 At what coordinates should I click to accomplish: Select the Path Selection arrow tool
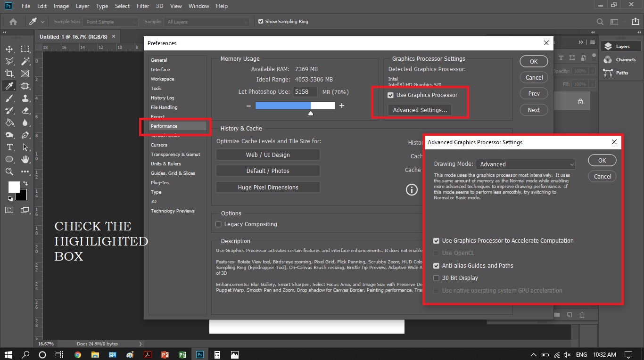click(25, 147)
